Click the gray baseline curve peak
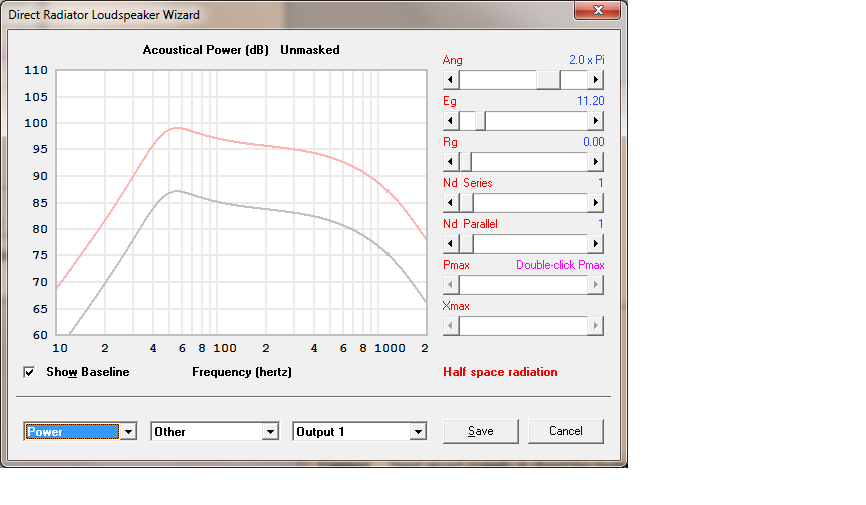Screen dimensions: 866x505 coord(177,191)
